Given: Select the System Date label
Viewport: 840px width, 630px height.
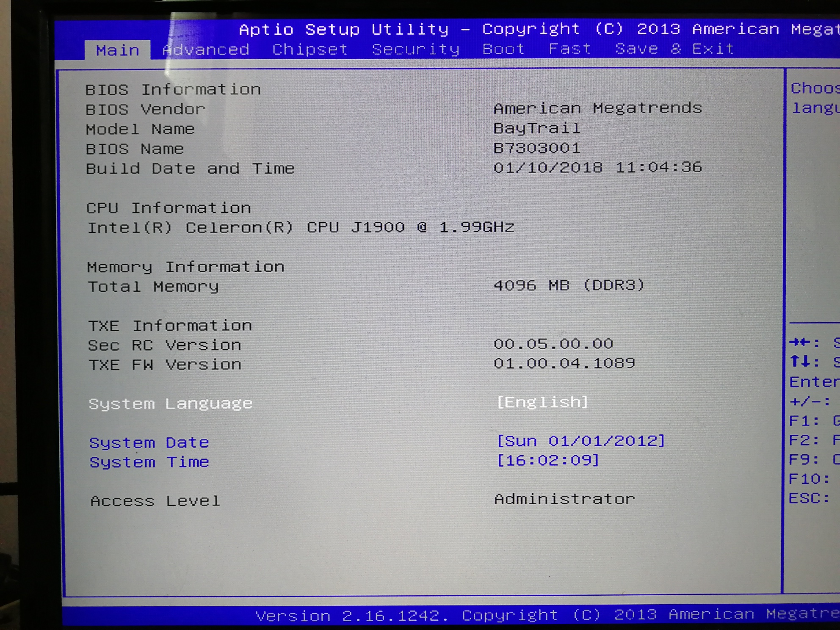Looking at the screenshot, I should point(149,442).
